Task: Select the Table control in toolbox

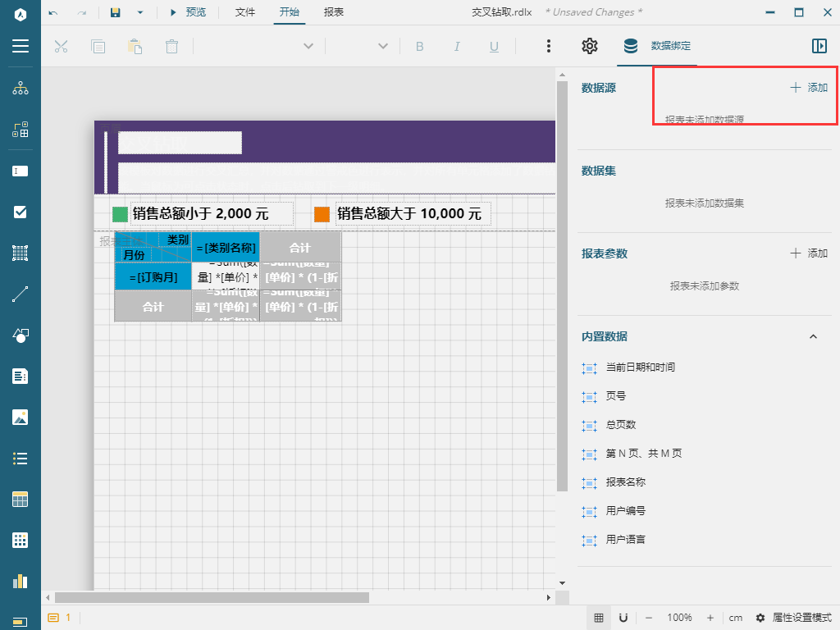Action: 21,500
